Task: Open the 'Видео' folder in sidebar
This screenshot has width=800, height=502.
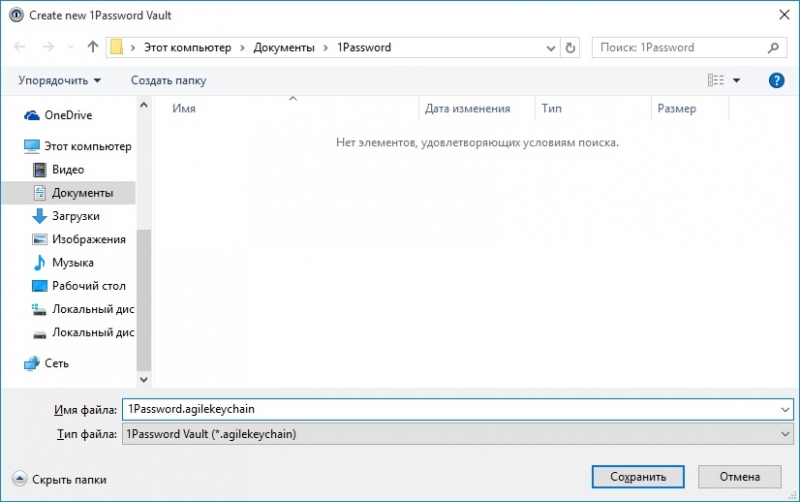Action: (68, 169)
